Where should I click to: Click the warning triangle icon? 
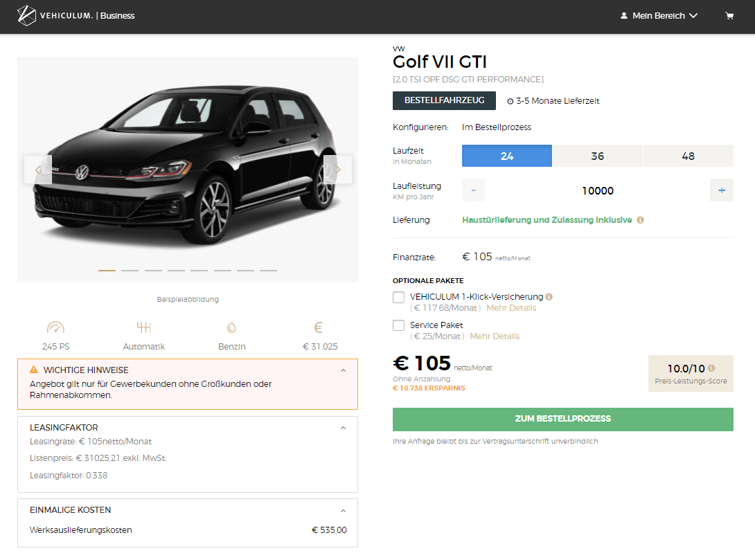[34, 370]
